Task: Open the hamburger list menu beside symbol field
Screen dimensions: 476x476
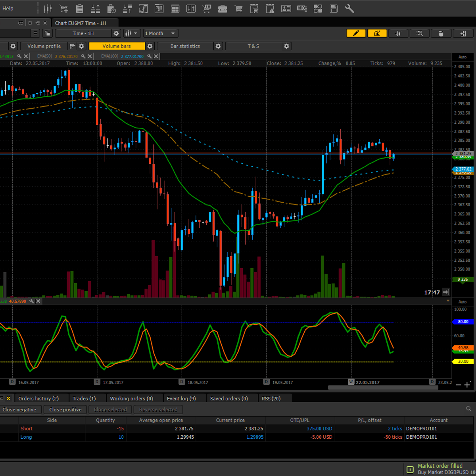Action: click(x=35, y=33)
